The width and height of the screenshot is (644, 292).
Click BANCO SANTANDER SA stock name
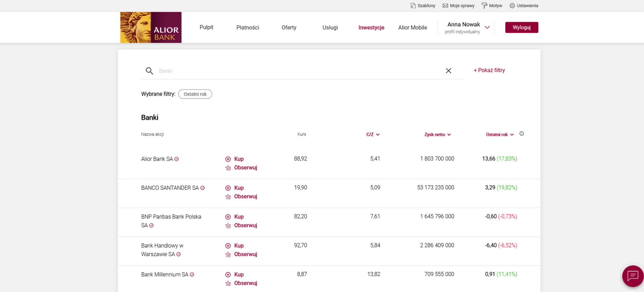click(x=170, y=188)
